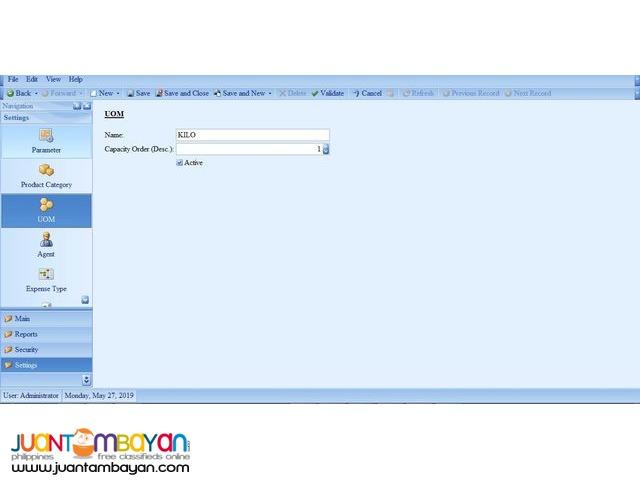Click the Capacity Order spinner arrows

click(x=326, y=149)
